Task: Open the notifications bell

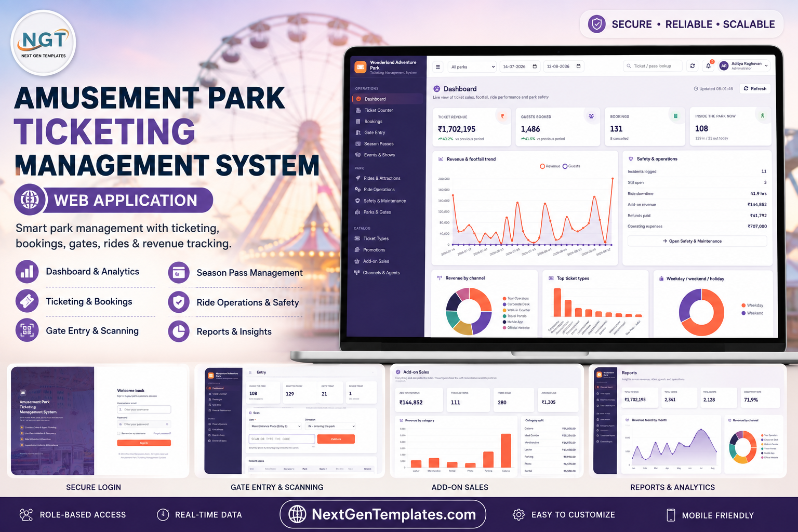Action: 708,66
